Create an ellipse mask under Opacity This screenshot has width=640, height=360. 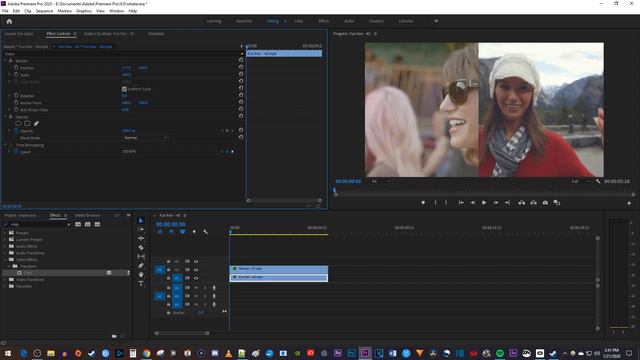(18, 123)
